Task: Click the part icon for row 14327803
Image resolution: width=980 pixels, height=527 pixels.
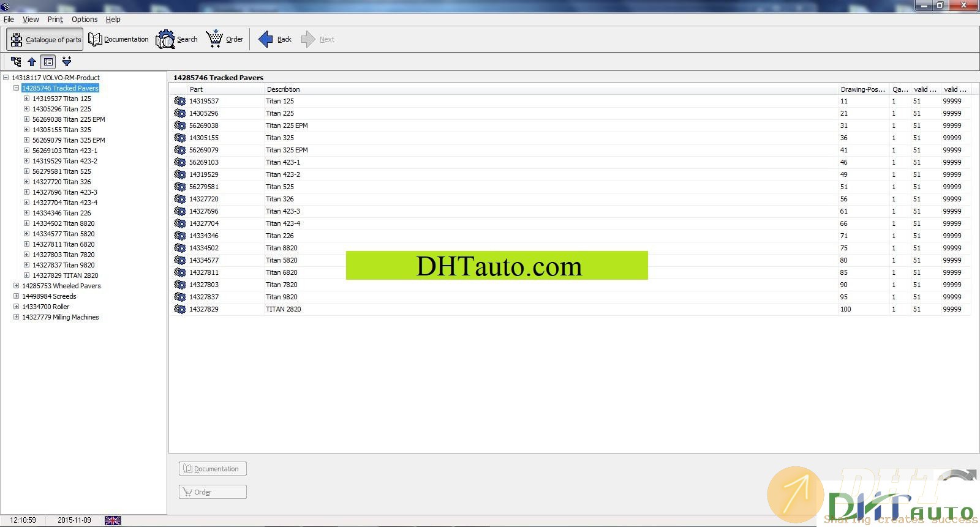Action: (x=180, y=285)
